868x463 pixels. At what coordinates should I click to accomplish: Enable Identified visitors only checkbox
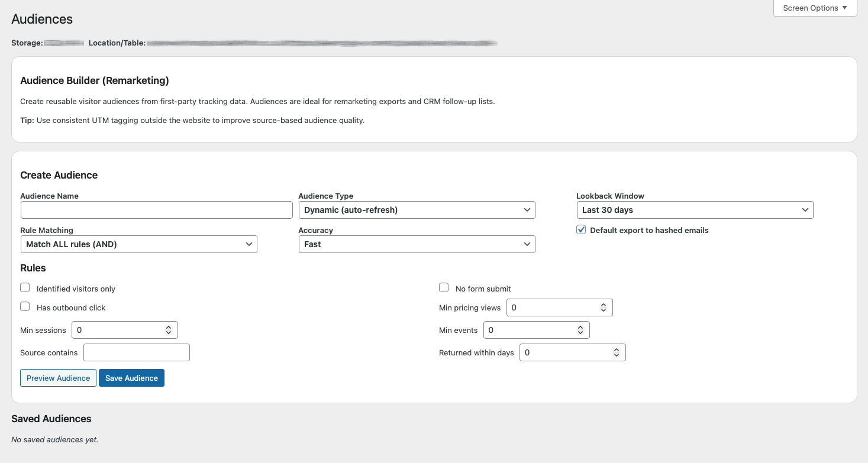25,288
